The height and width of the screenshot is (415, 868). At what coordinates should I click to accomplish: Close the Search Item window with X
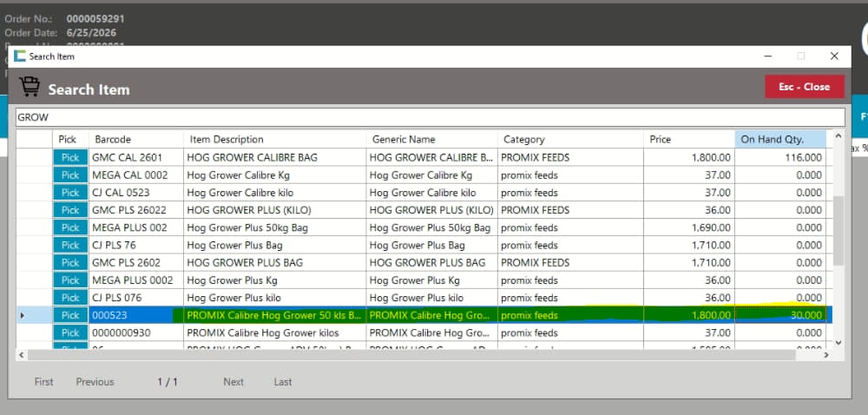point(834,56)
